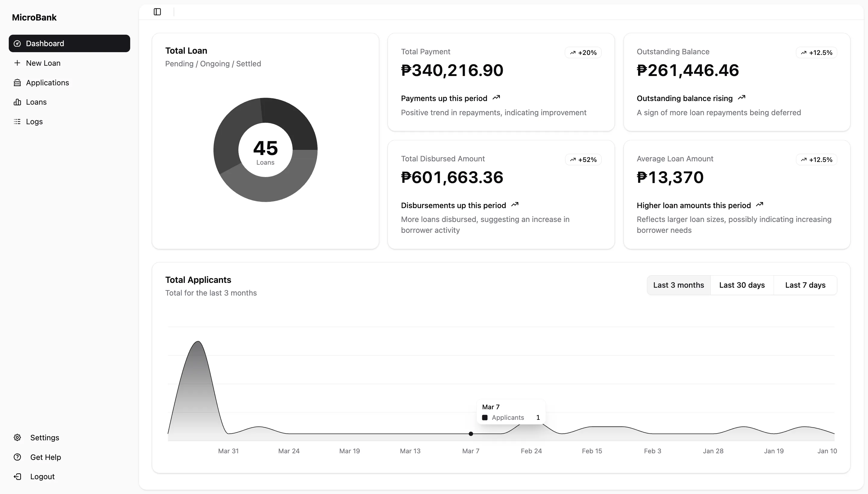The image size is (868, 494).
Task: Select the Last 3 months range
Action: click(678, 285)
